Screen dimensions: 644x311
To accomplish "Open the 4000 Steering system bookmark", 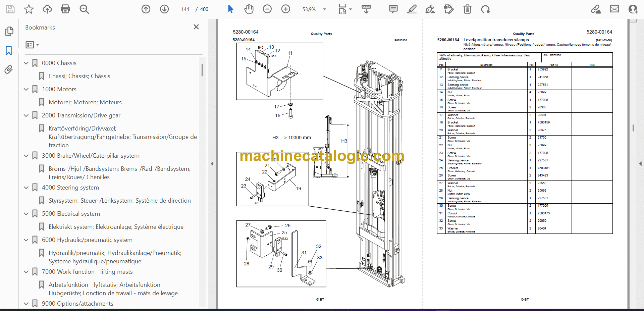I will (70, 188).
